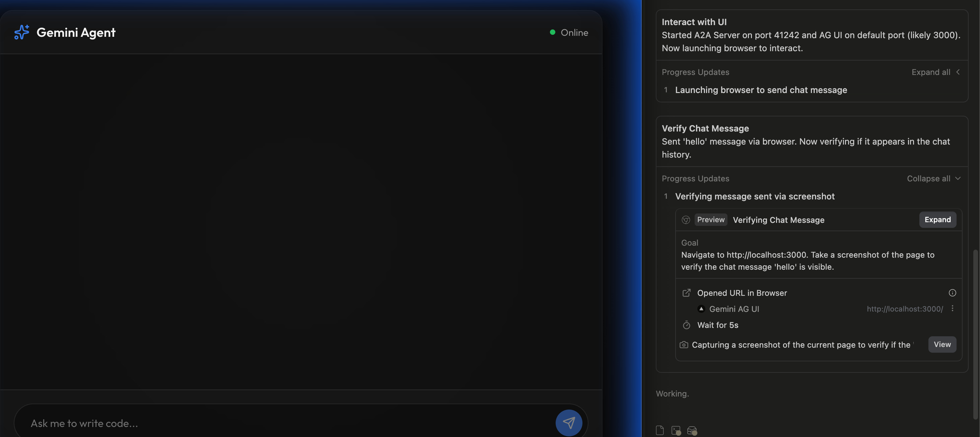Expand the Launching browser to send chat message step
This screenshot has height=437, width=980.
[761, 90]
